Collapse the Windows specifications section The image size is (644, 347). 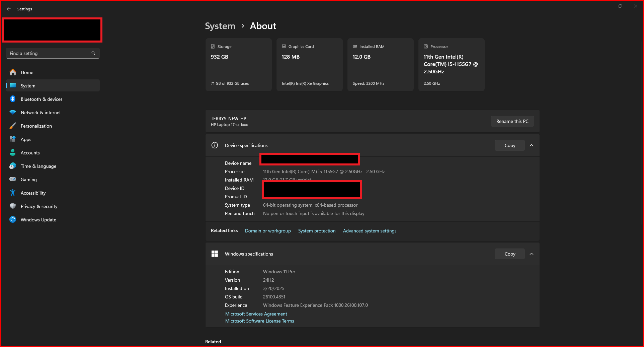pyautogui.click(x=532, y=254)
